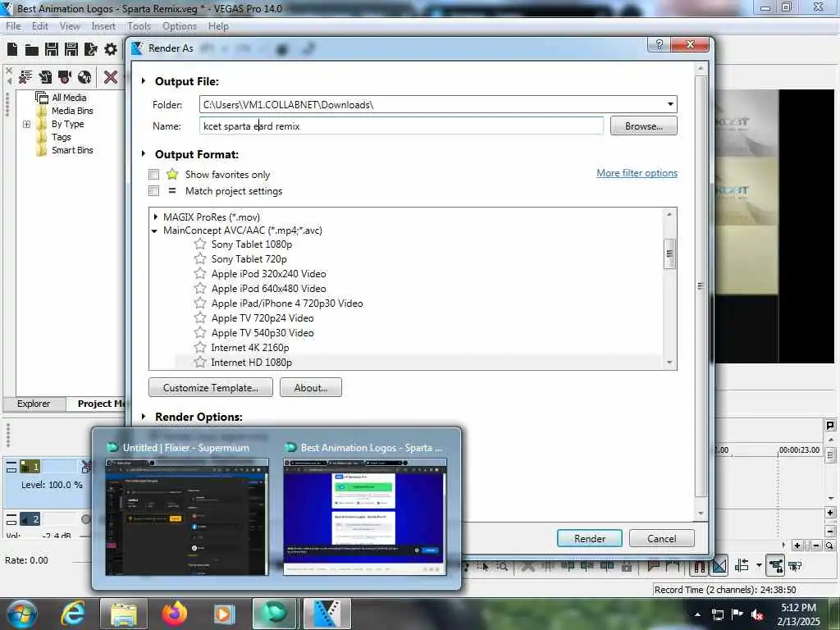Click the timeline zoom magnifier icon
This screenshot has height=630, width=840.
click(829, 546)
